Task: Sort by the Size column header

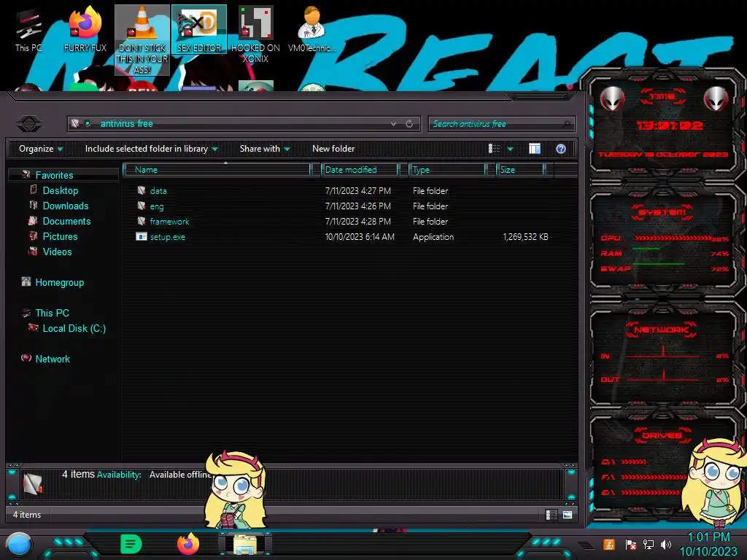Action: point(520,169)
